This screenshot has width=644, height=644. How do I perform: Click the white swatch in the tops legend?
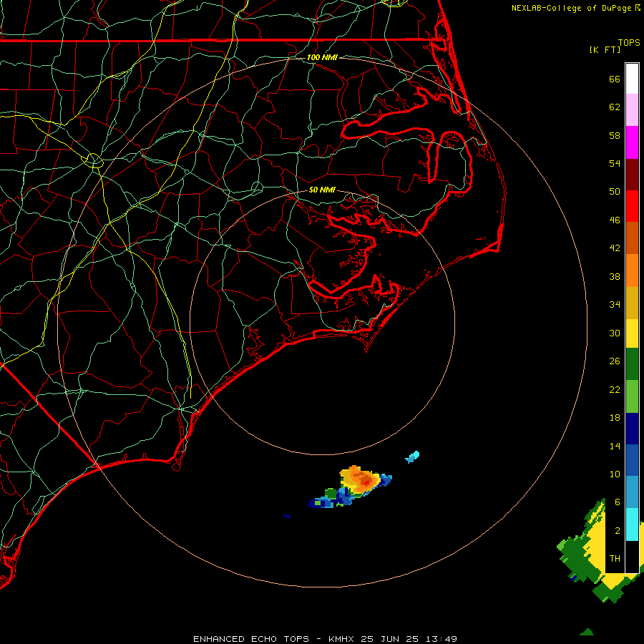(x=632, y=79)
